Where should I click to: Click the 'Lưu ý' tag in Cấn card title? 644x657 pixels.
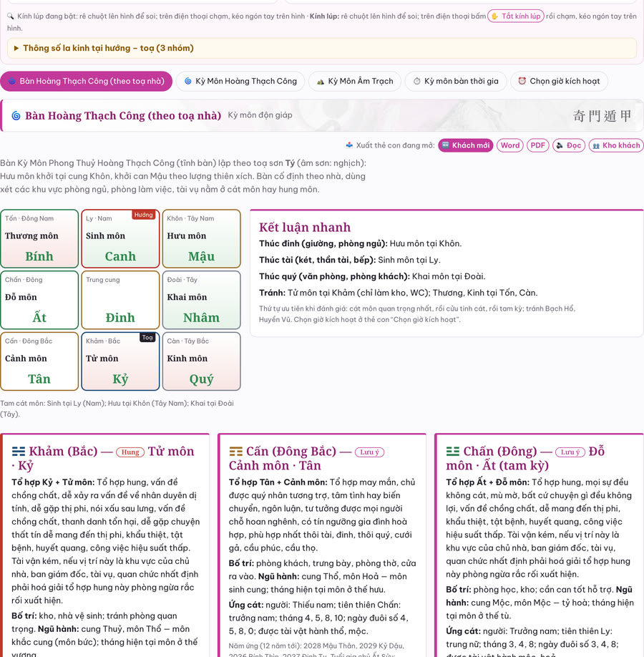coord(369,452)
